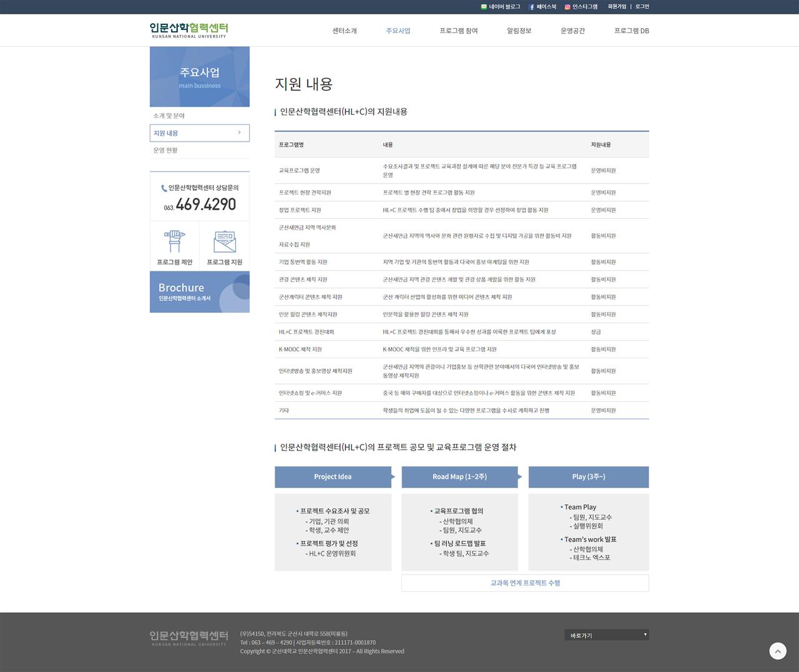Click the 상금 cell in the table
This screenshot has height=672, width=799.
click(x=596, y=332)
